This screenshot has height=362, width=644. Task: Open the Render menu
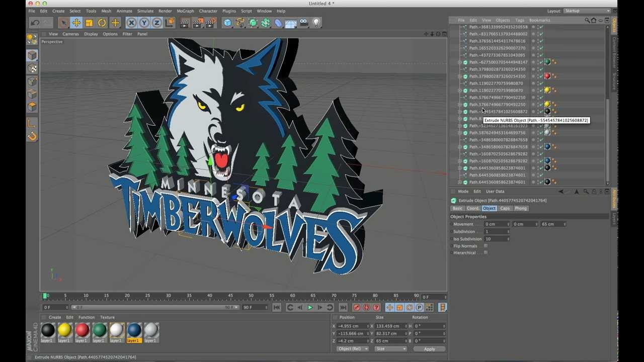click(165, 11)
